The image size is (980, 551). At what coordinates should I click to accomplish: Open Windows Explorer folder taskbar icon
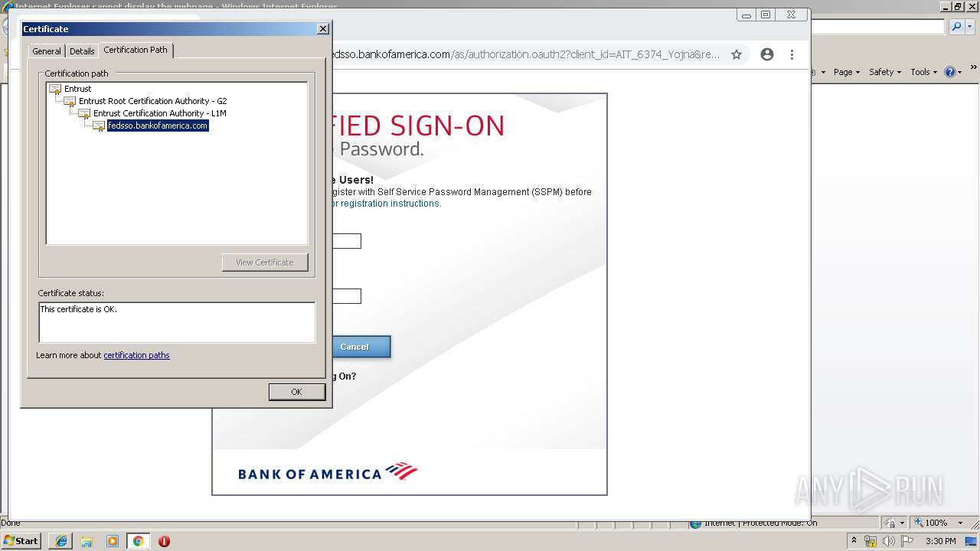pyautogui.click(x=87, y=541)
